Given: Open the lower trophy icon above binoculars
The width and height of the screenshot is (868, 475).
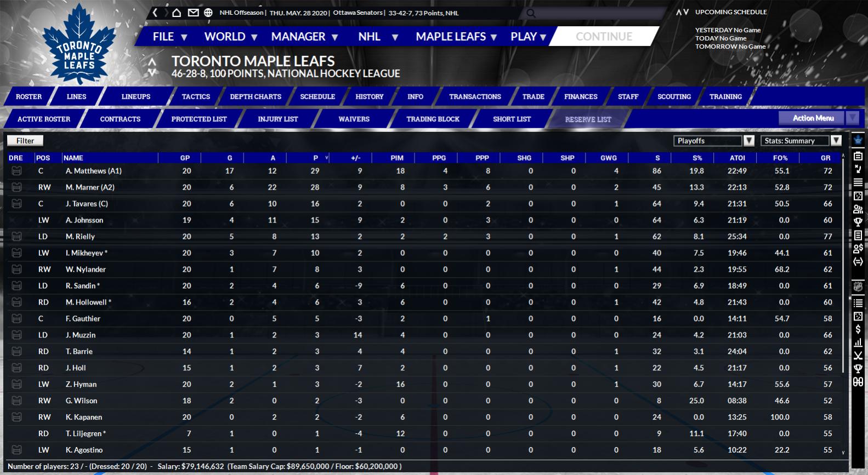Looking at the screenshot, I should point(858,369).
